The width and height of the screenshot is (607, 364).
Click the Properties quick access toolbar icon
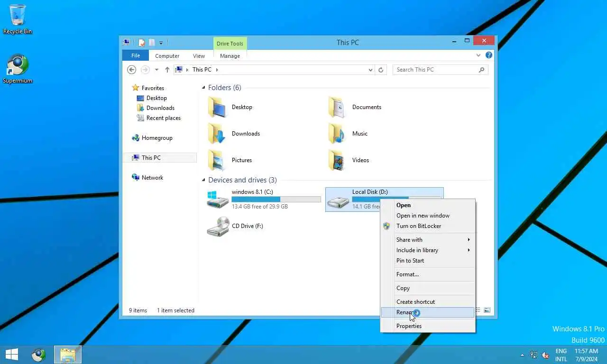click(x=141, y=43)
